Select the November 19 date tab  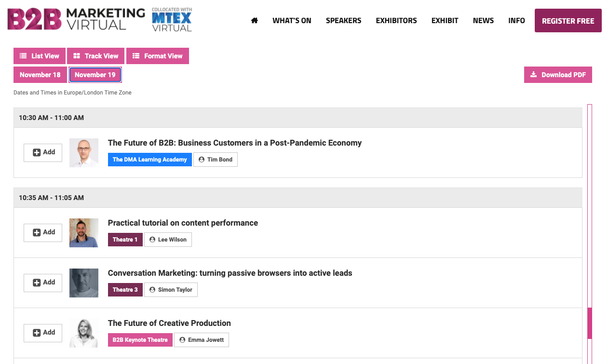pyautogui.click(x=95, y=75)
